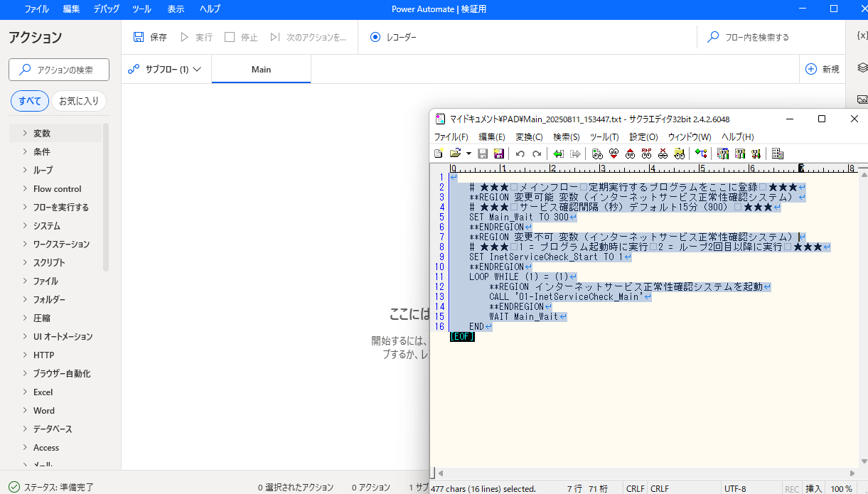868x494 pixels.
Task: Click the Open file folder icon in Sakura Editor
Action: (455, 154)
